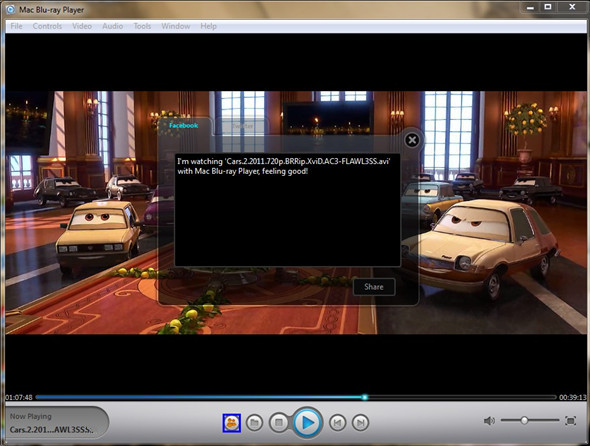Screen dimensions: 590x446
Task: Close the share dialog with X
Action: tap(412, 140)
